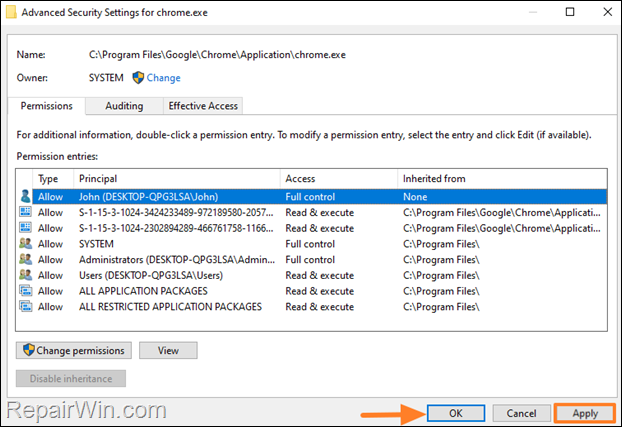Click the None inherited-from value for John
The width and height of the screenshot is (622, 427).
[415, 197]
